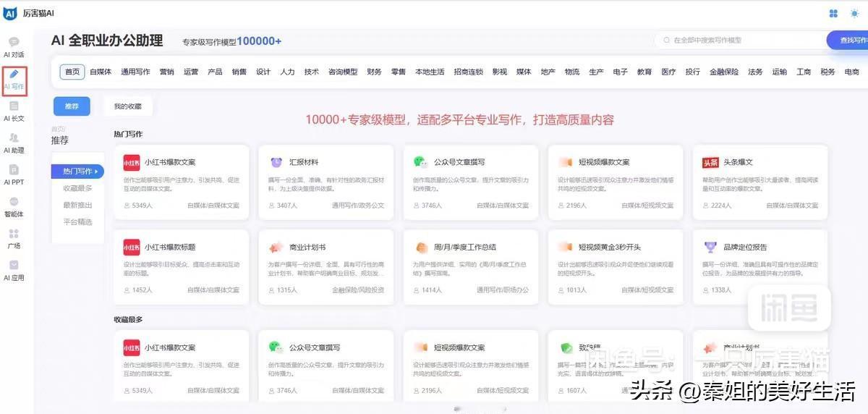Click the 短视频爆款文案 icon in 热门写作
This screenshot has height=414, width=868.
point(565,162)
